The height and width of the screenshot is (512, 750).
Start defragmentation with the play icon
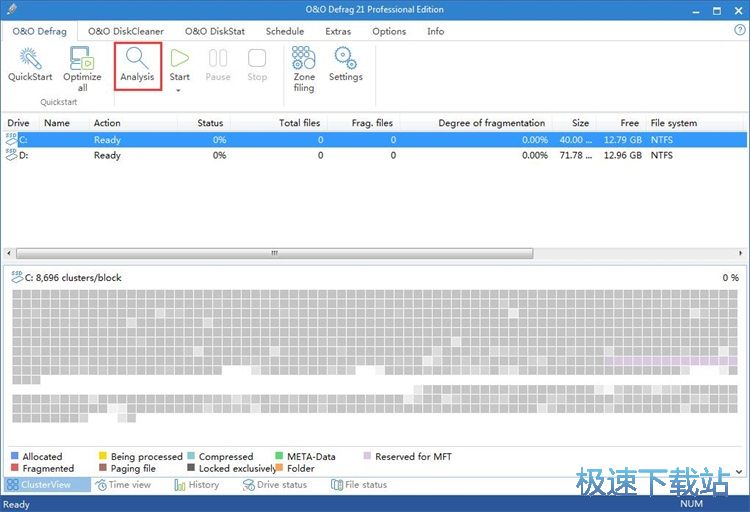[x=179, y=58]
